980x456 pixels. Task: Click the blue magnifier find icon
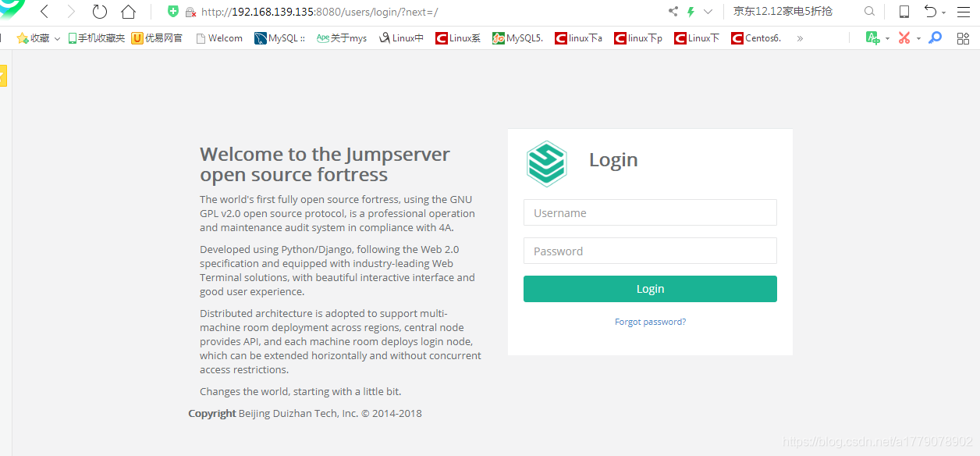pyautogui.click(x=935, y=37)
